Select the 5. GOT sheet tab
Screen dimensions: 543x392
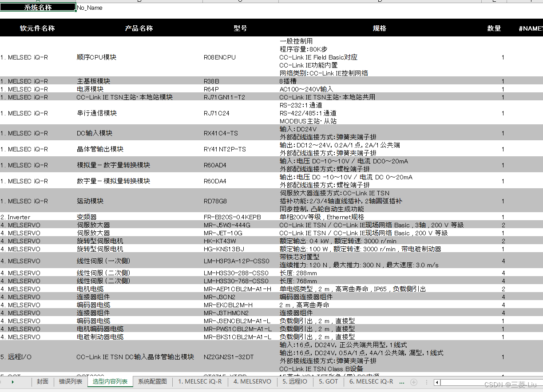click(328, 382)
